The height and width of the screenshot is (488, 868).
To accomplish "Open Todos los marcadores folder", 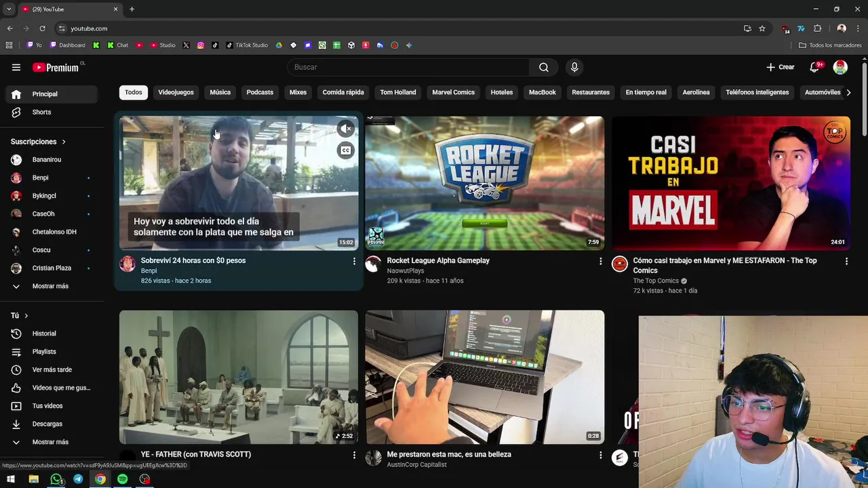I will [x=830, y=45].
